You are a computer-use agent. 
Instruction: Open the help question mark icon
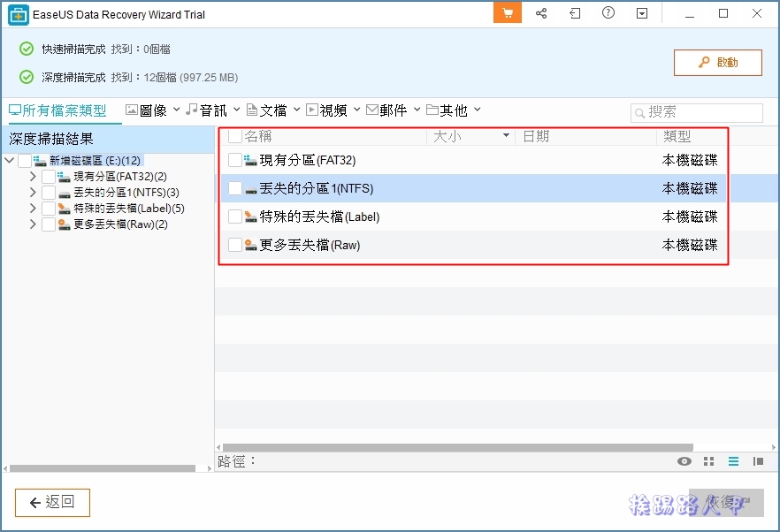[608, 13]
